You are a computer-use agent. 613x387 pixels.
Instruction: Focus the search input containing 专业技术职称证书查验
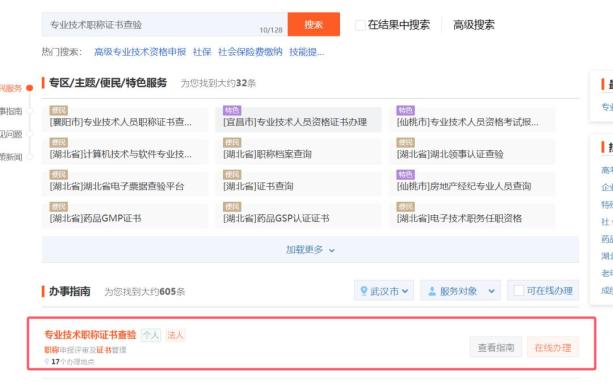(165, 24)
